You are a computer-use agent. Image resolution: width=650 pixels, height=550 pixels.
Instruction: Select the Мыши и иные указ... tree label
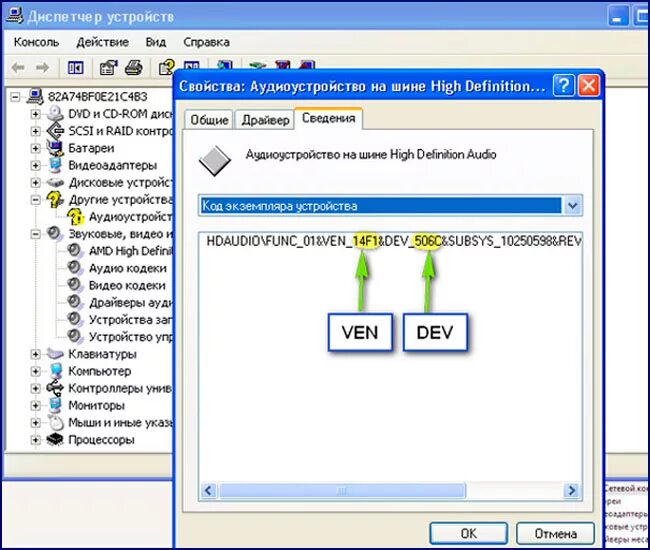(120, 422)
